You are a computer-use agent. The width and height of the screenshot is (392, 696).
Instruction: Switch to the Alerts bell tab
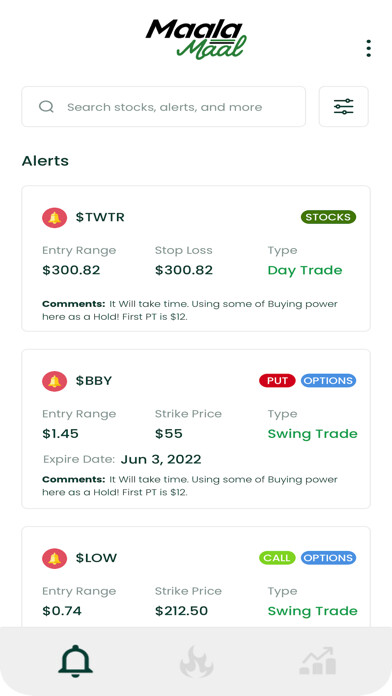[75, 661]
